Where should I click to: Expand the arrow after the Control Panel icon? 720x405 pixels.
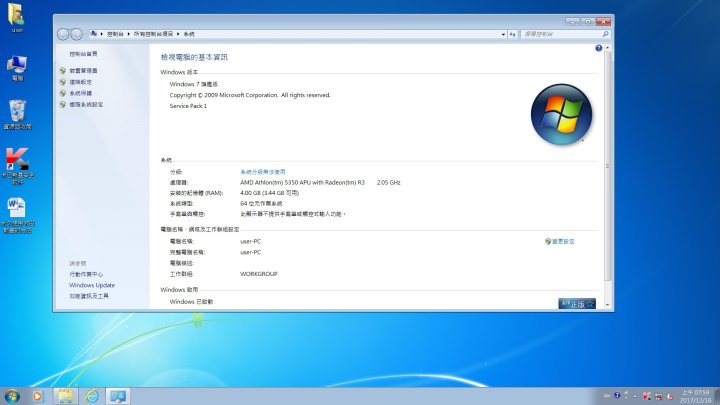[101, 34]
